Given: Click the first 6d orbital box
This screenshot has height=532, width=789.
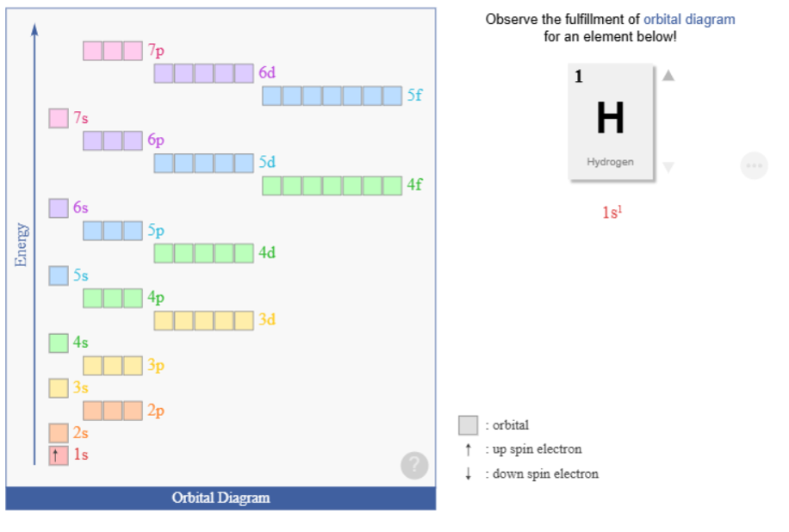Looking at the screenshot, I should pyautogui.click(x=164, y=73).
